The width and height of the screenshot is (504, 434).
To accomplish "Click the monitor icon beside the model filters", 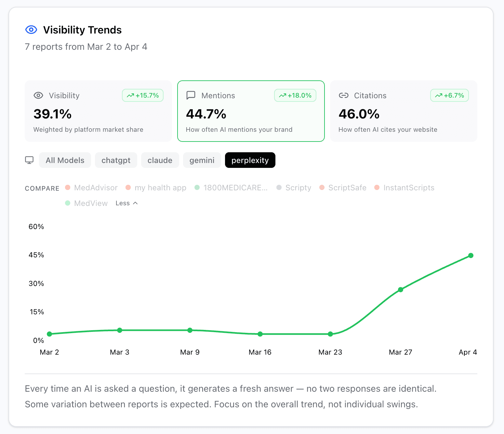I will (30, 160).
